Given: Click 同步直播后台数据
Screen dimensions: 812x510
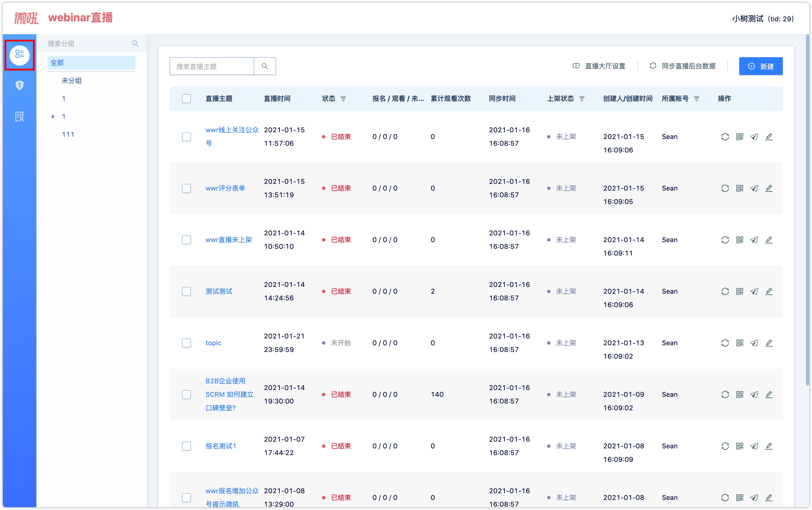Looking at the screenshot, I should pos(682,66).
